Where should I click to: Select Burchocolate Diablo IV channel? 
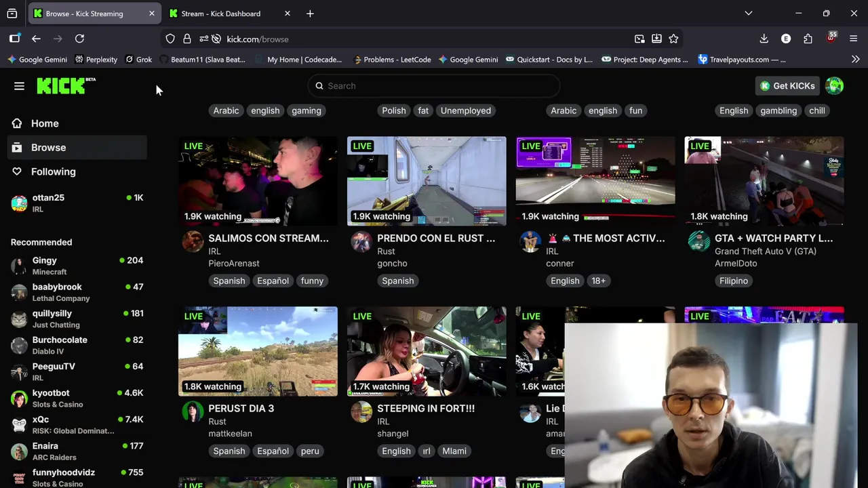click(77, 345)
